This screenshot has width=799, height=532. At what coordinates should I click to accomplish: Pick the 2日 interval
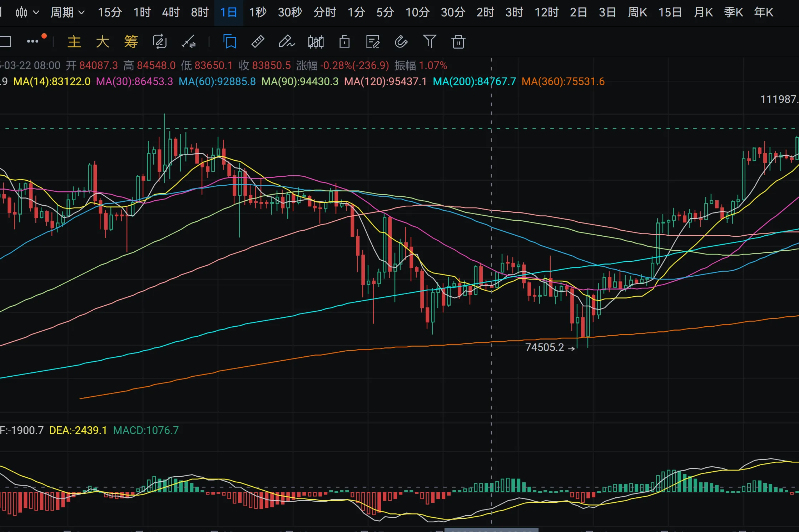click(579, 12)
